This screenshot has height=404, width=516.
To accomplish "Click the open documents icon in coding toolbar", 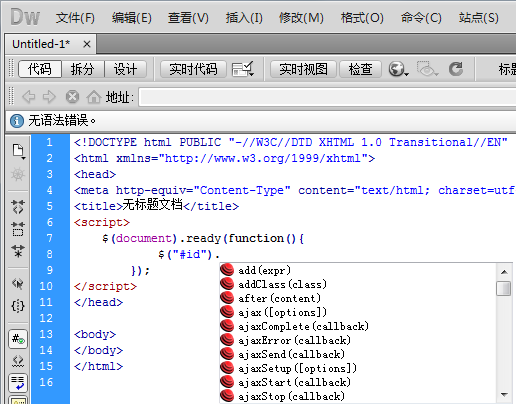I will 18,151.
